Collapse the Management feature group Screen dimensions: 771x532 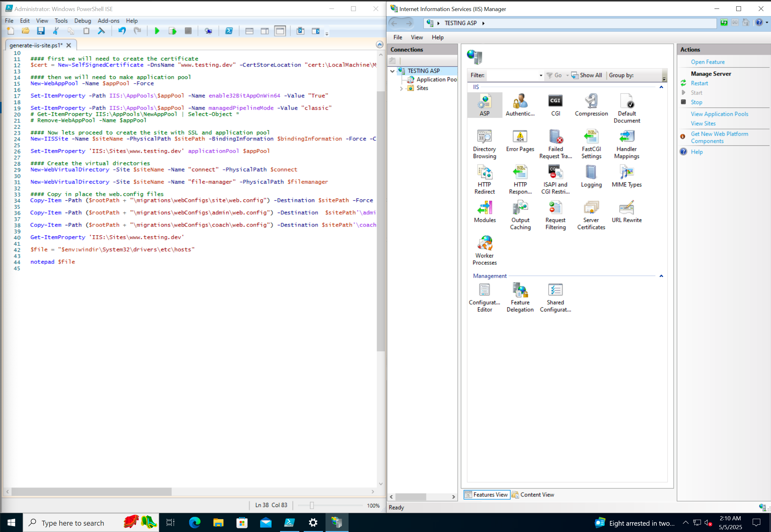click(661, 276)
